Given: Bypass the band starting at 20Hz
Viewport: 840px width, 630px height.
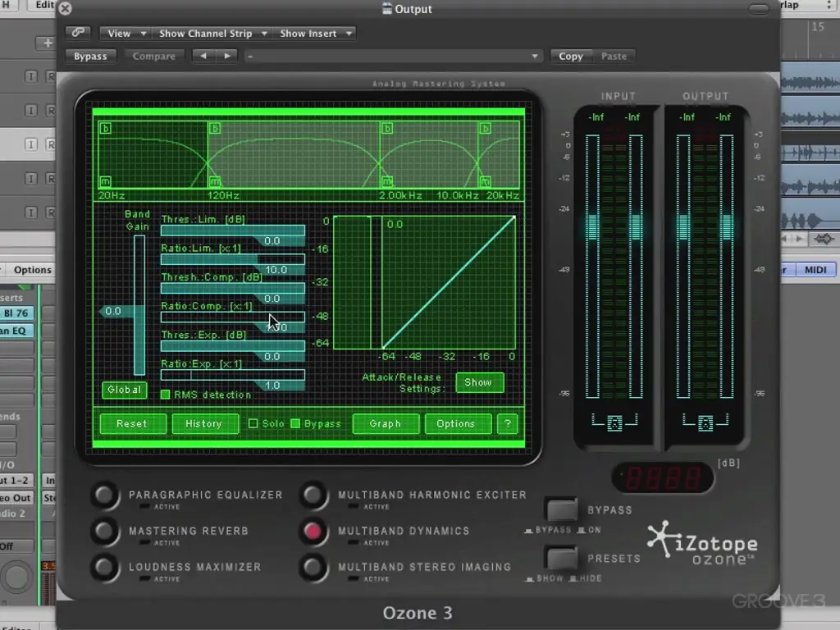Looking at the screenshot, I should tap(106, 129).
